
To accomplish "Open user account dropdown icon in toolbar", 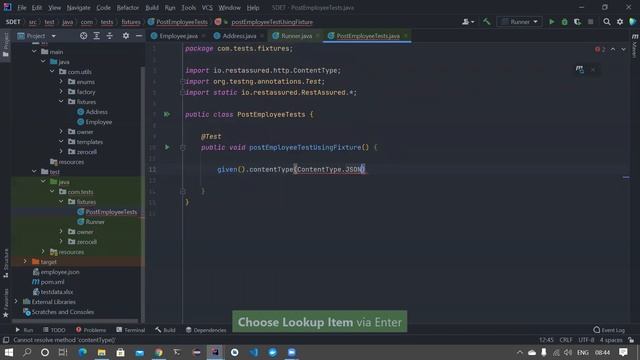I will (x=468, y=22).
